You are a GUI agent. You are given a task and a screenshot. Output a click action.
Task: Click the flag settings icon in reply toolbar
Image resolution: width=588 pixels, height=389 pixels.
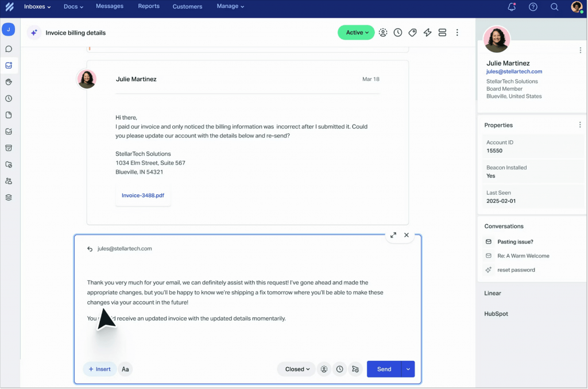(355, 369)
